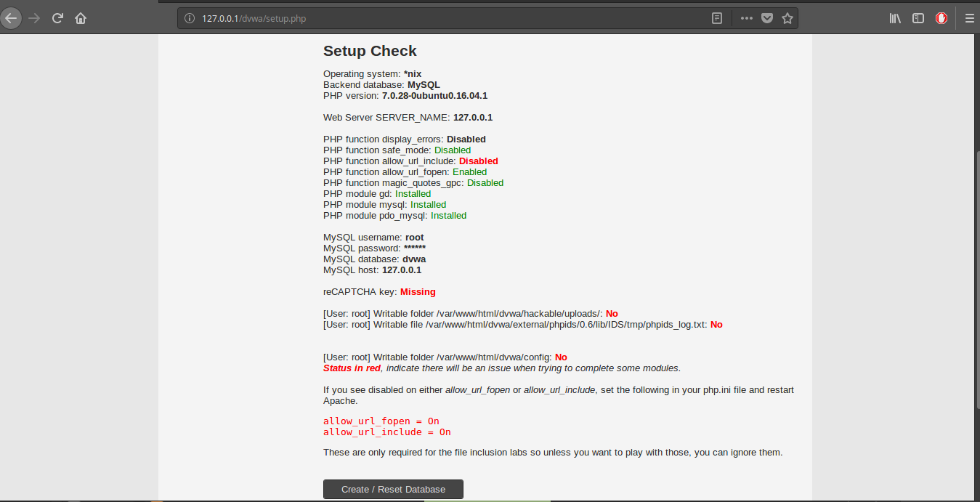
Task: Open reader view for the setup page
Action: [717, 18]
